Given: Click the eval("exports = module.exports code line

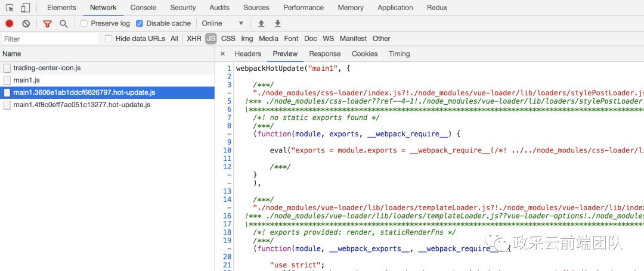Looking at the screenshot, I should tap(457, 151).
